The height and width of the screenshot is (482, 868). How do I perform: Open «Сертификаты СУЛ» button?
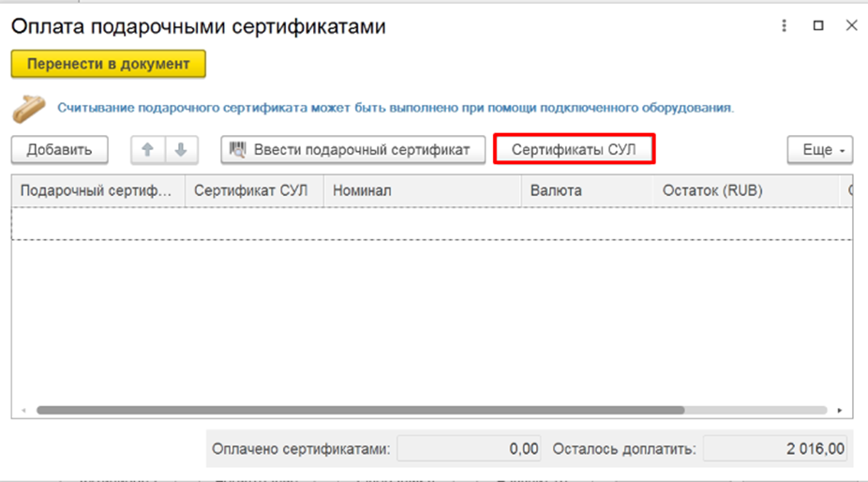click(x=574, y=149)
